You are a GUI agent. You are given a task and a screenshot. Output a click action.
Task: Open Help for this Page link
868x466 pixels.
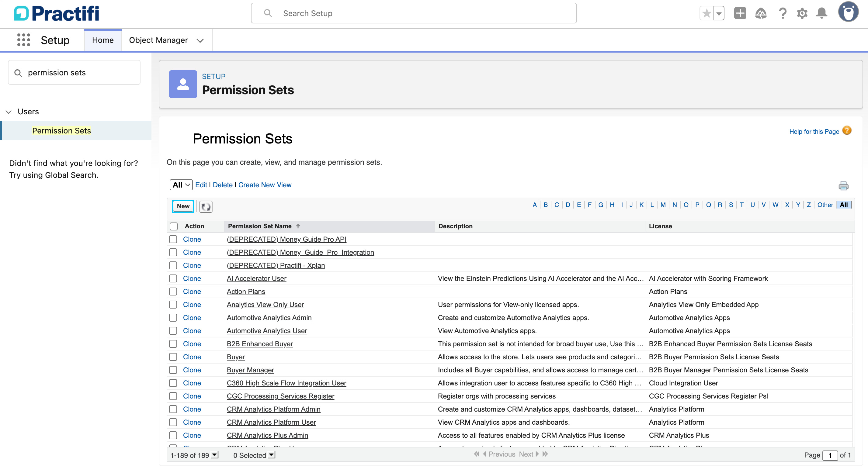point(814,132)
